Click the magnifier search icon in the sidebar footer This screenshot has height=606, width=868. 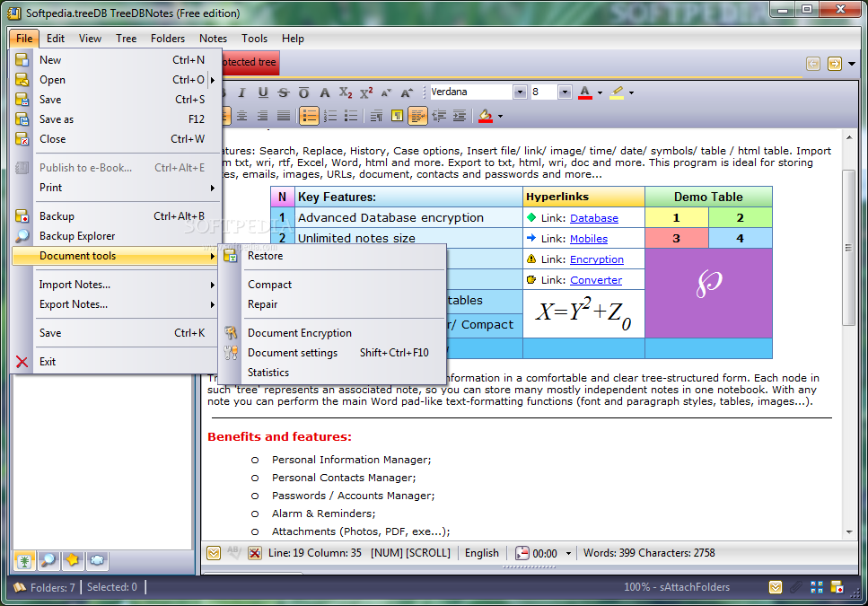click(x=48, y=560)
